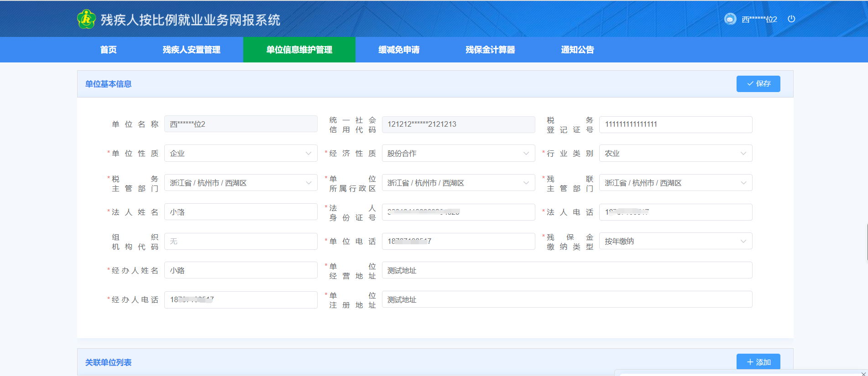Open the 税务主管部门 region selector
The image size is (868, 376).
pos(241,183)
